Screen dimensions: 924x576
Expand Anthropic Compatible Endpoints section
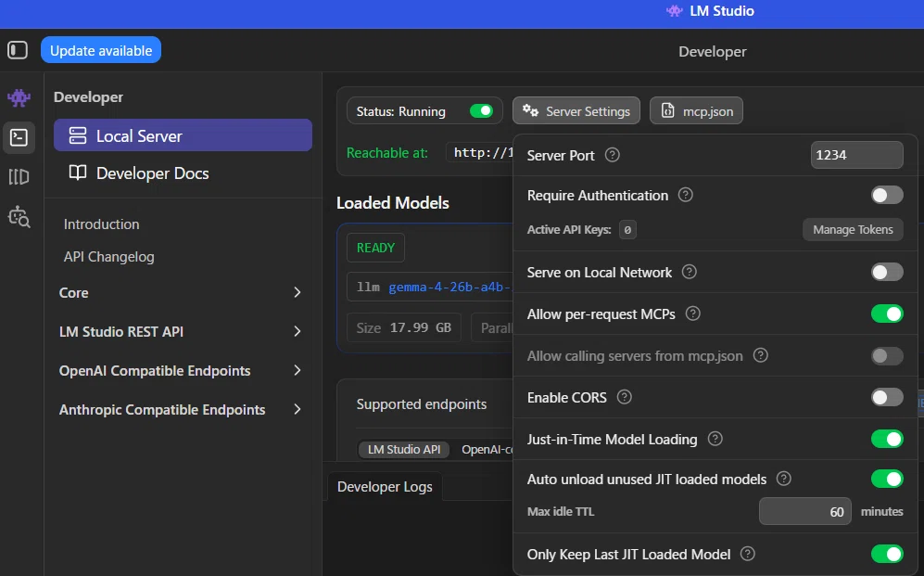tap(181, 409)
